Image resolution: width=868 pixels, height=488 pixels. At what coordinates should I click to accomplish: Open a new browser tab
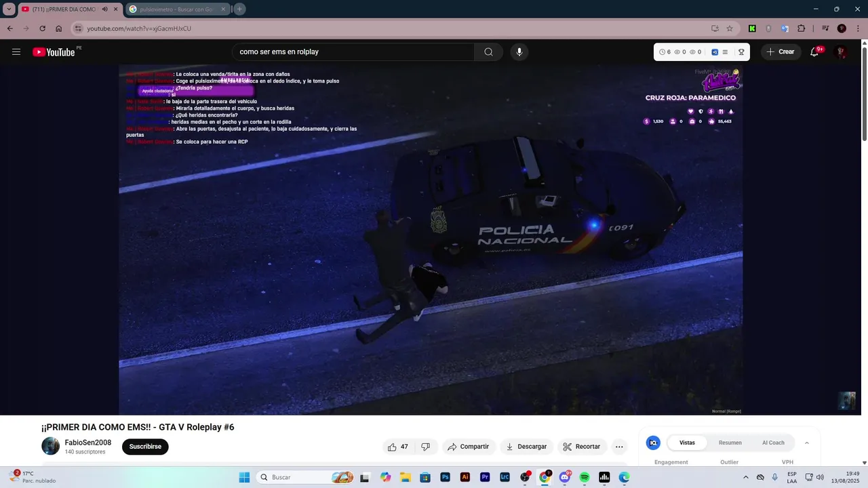click(239, 9)
